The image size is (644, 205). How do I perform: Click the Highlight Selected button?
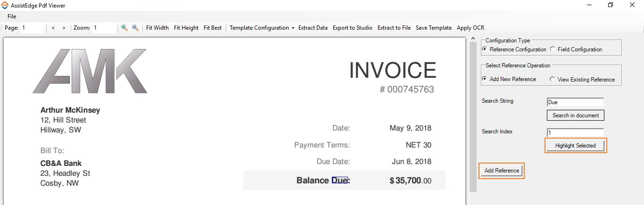click(x=575, y=146)
